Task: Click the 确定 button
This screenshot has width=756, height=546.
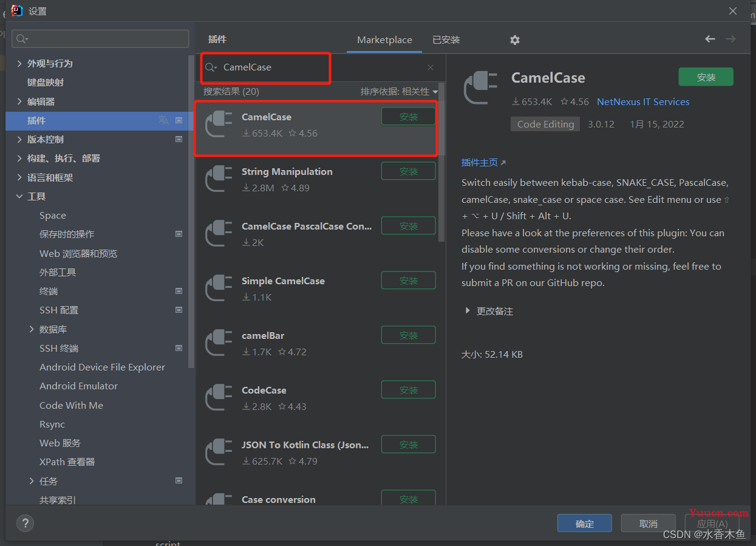Action: [585, 524]
